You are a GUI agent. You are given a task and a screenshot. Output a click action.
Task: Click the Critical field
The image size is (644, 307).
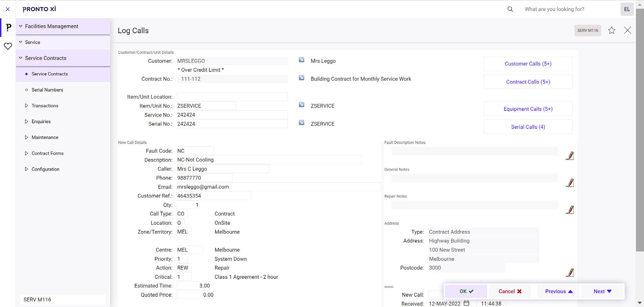[x=184, y=277]
